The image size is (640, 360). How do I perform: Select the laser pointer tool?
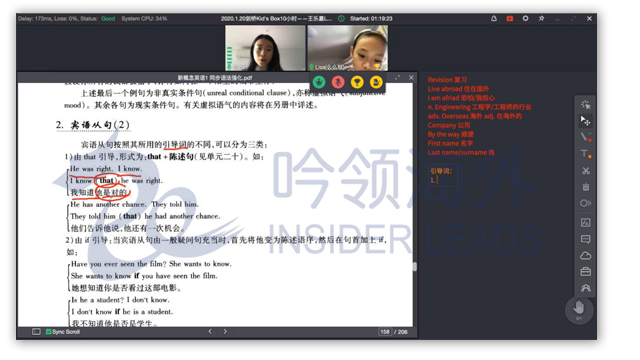point(585,105)
